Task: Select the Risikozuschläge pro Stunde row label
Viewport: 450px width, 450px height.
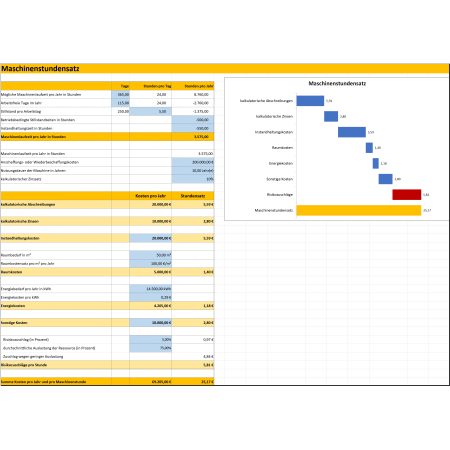Action: click(x=24, y=365)
